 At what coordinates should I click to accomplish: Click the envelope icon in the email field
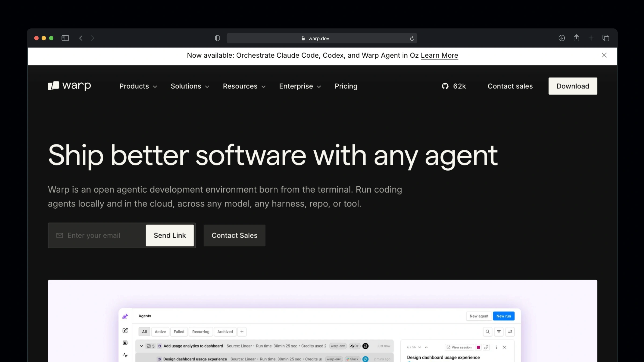60,235
